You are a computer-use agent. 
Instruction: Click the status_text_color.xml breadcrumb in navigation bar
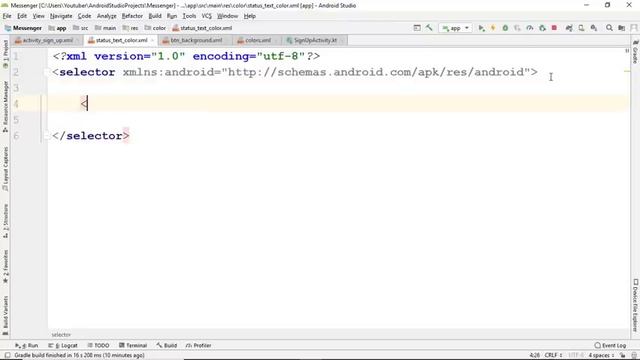click(202, 28)
